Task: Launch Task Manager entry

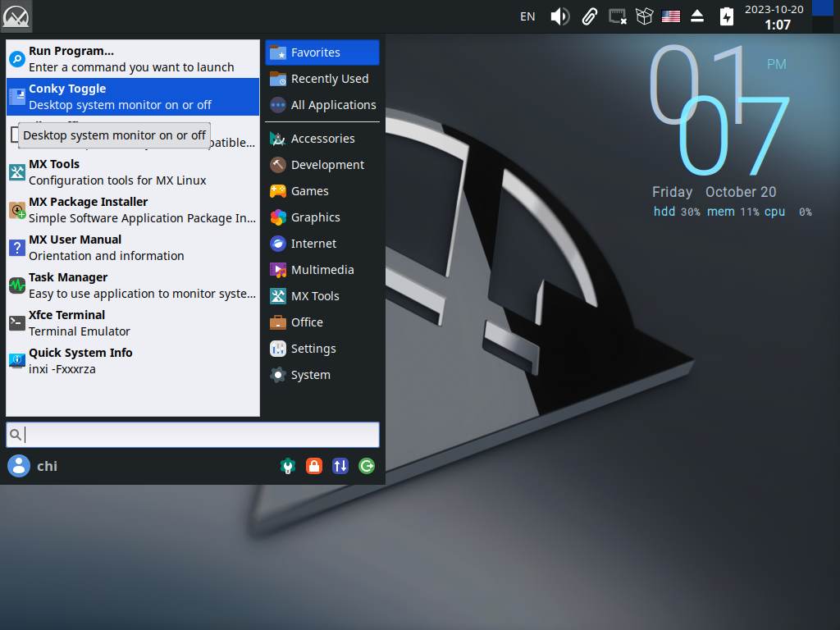Action: pyautogui.click(x=133, y=285)
